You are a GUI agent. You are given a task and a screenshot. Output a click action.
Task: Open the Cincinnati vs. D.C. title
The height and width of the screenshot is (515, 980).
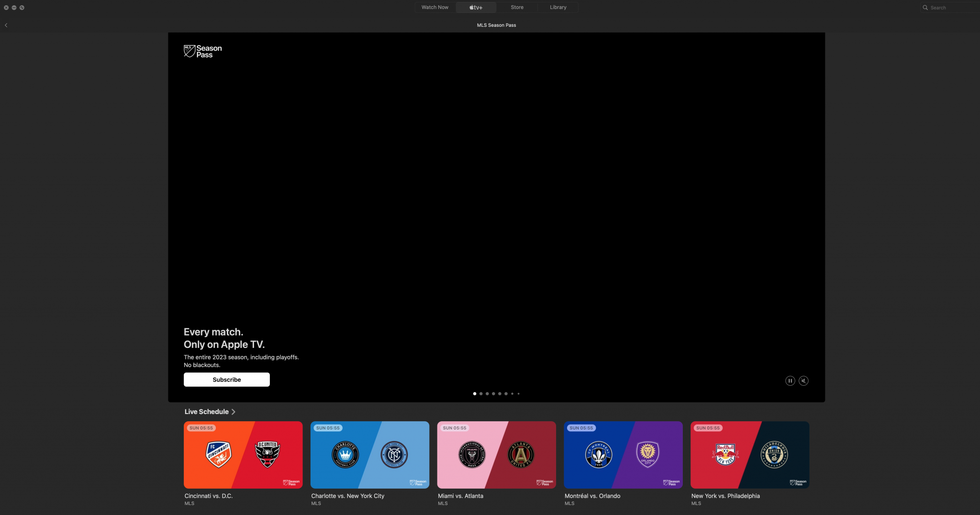(x=209, y=496)
